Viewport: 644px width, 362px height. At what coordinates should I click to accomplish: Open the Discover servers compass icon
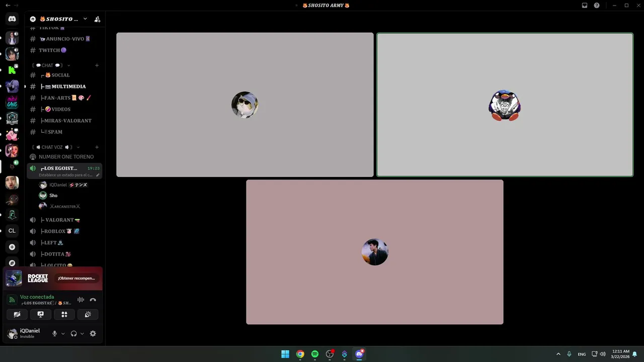point(12,263)
